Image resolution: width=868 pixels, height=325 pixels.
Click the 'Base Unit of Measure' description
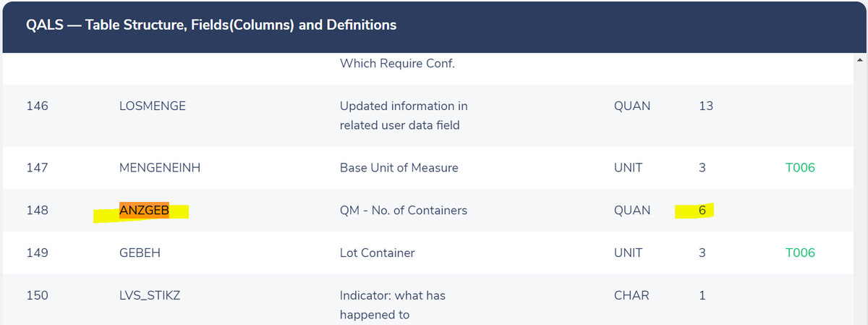(399, 168)
